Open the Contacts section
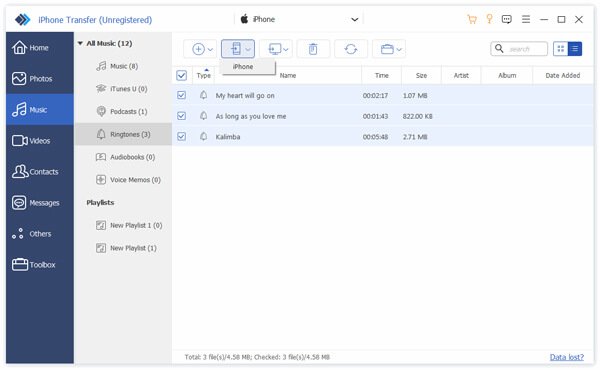600x370 pixels. [x=39, y=172]
